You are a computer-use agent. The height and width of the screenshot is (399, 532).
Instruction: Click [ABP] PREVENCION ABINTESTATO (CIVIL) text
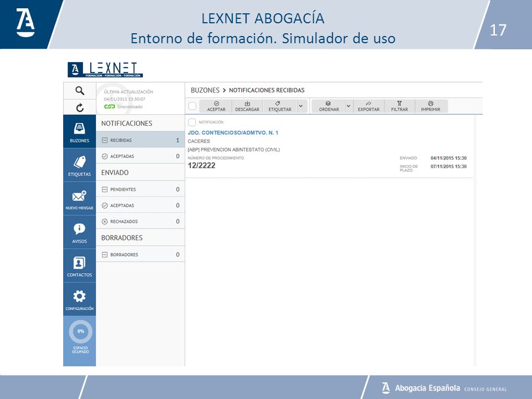[x=234, y=150]
